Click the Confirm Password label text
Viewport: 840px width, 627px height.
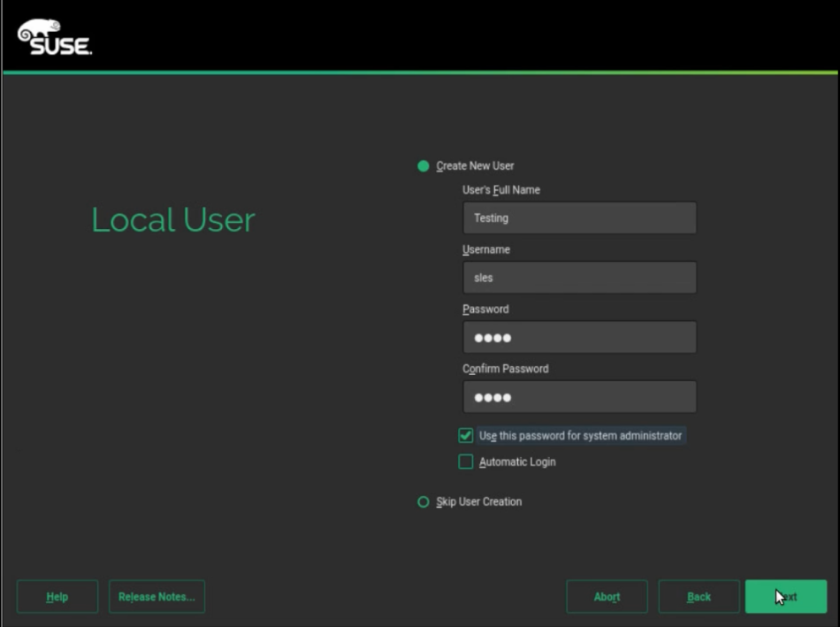point(505,369)
